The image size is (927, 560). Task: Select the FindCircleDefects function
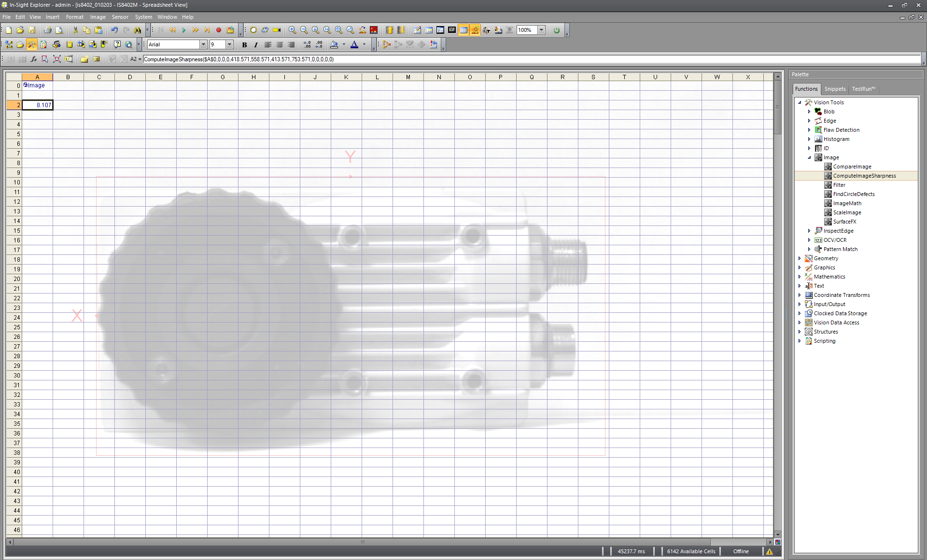pyautogui.click(x=854, y=194)
